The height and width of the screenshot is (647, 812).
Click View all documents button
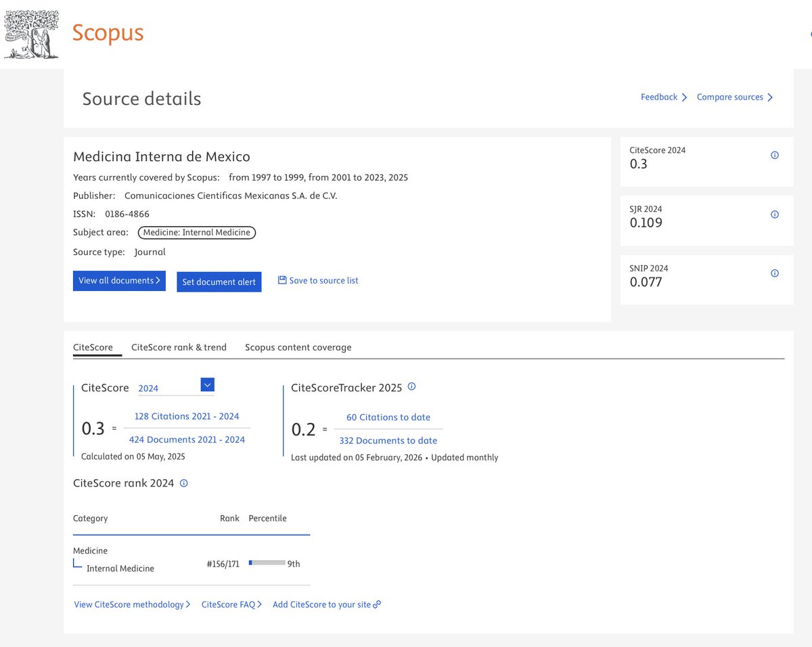[x=119, y=281]
